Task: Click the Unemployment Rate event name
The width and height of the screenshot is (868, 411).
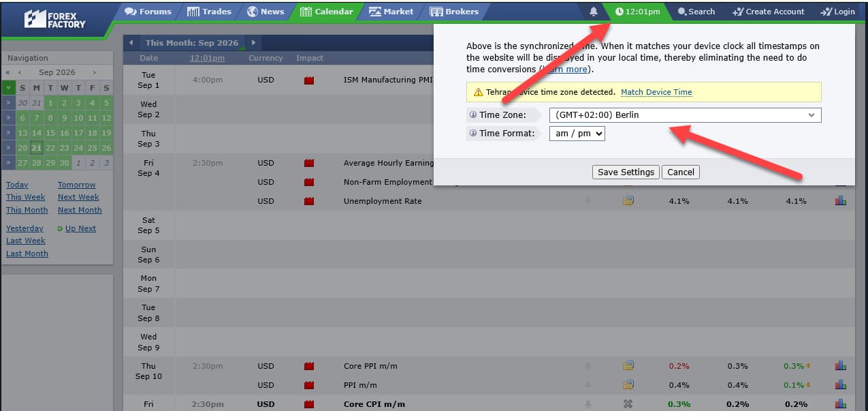Action: 383,201
